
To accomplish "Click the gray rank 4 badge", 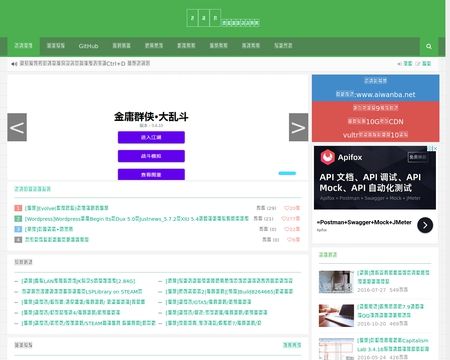I will 18,240.
